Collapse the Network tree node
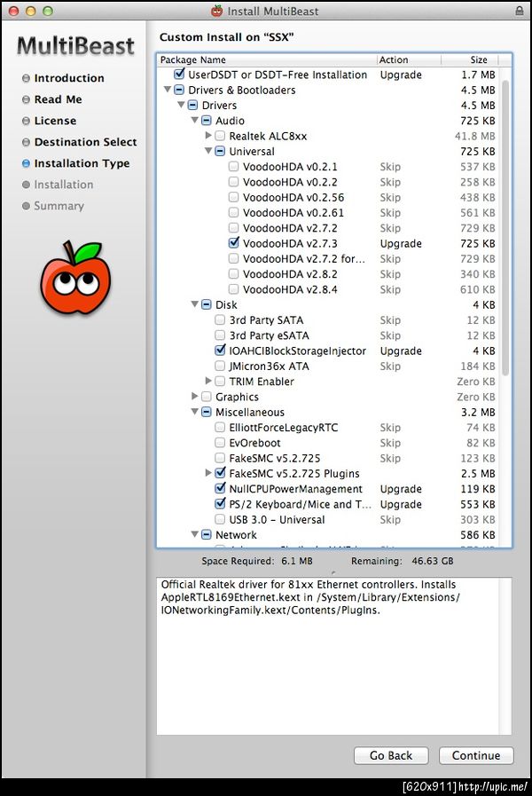The height and width of the screenshot is (796, 532). click(x=195, y=534)
